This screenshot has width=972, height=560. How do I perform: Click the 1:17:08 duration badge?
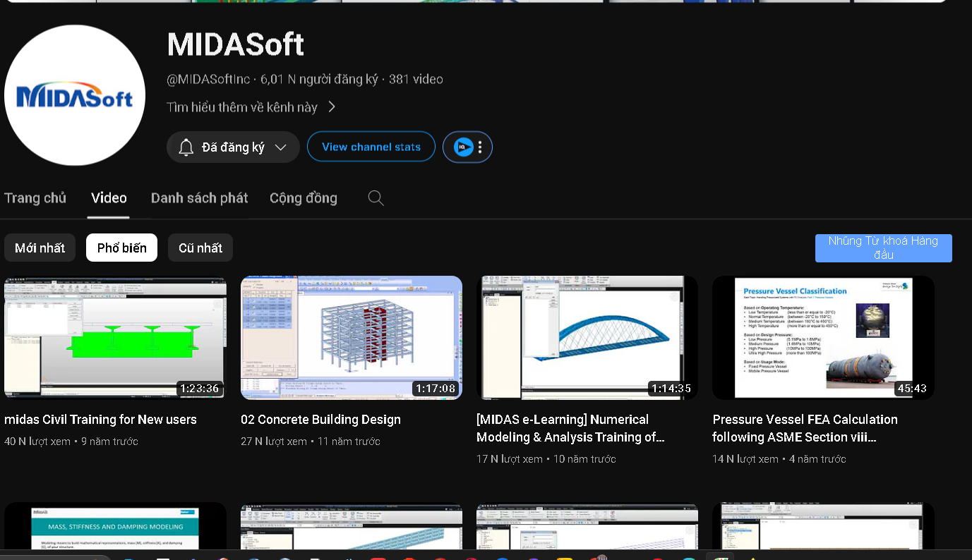click(x=436, y=389)
